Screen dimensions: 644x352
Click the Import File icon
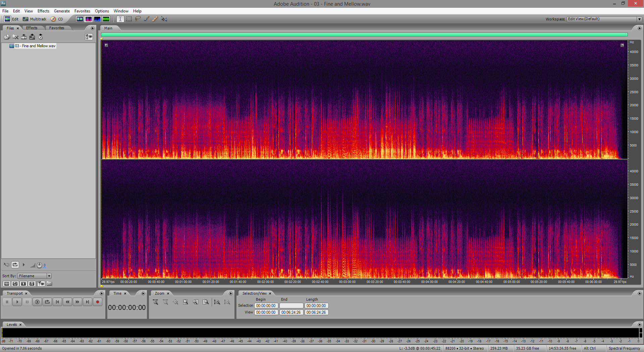[7, 37]
